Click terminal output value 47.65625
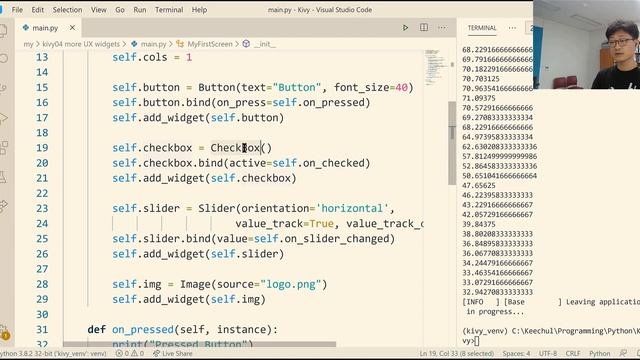 [479, 185]
